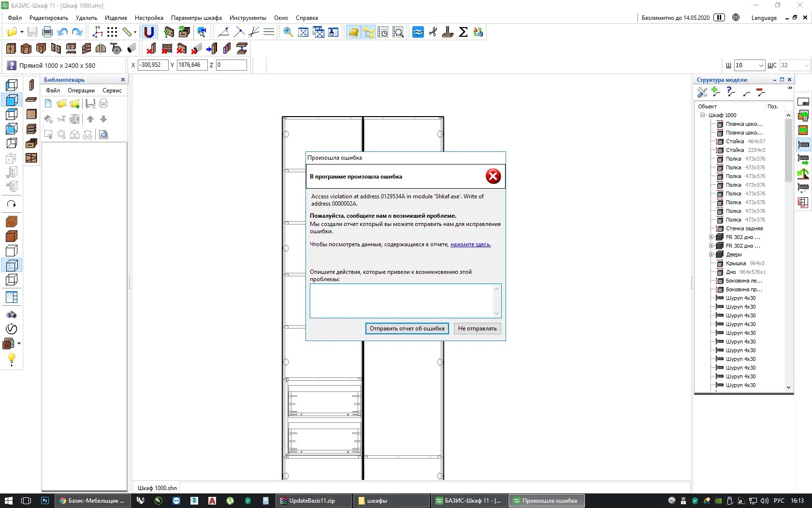Viewport: 812px width, 508px height.
Task: Click the printer icon in main toolbar
Action: (47, 32)
